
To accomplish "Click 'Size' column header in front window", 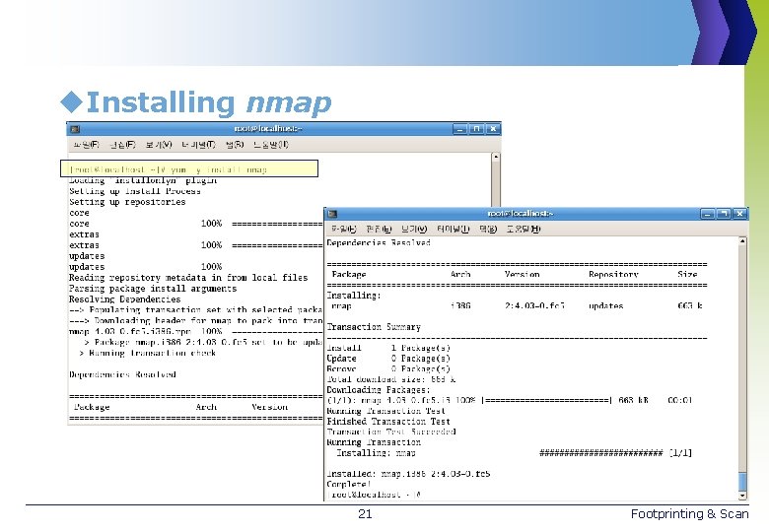I will coord(687,275).
